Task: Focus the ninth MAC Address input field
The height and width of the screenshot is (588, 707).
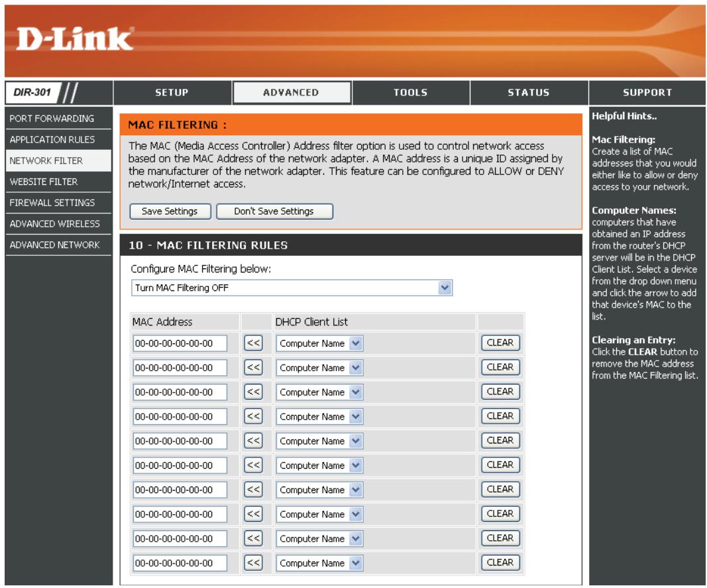Action: click(180, 538)
